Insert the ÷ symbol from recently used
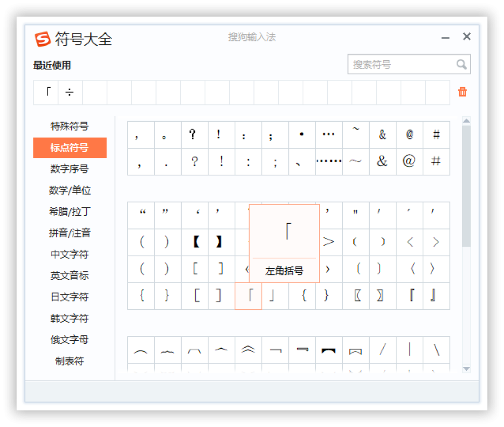Screen dimensions: 504x427 pos(70,92)
